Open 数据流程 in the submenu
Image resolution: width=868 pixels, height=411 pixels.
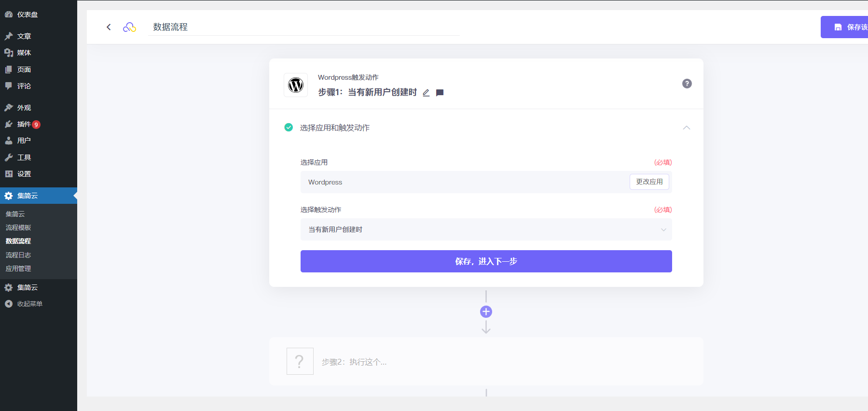point(18,241)
